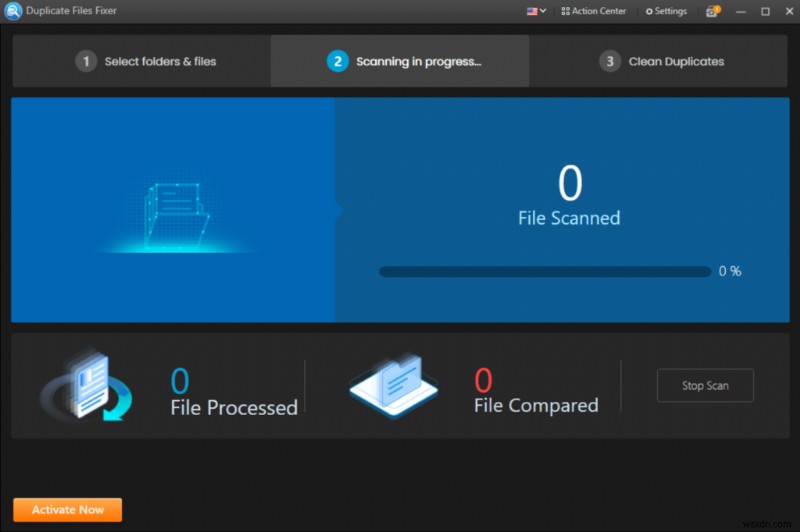Switch to the Clean Duplicates step
This screenshot has height=532, width=800.
coord(658,61)
